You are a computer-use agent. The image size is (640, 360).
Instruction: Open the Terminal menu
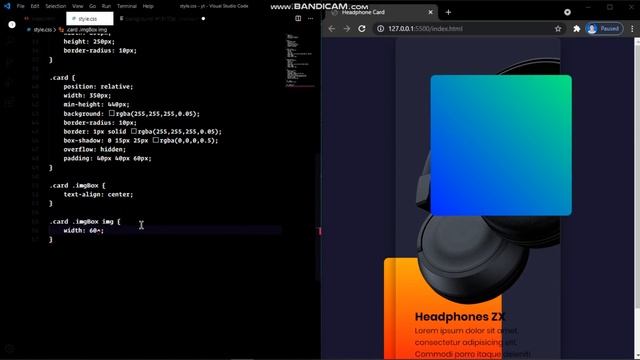click(127, 6)
